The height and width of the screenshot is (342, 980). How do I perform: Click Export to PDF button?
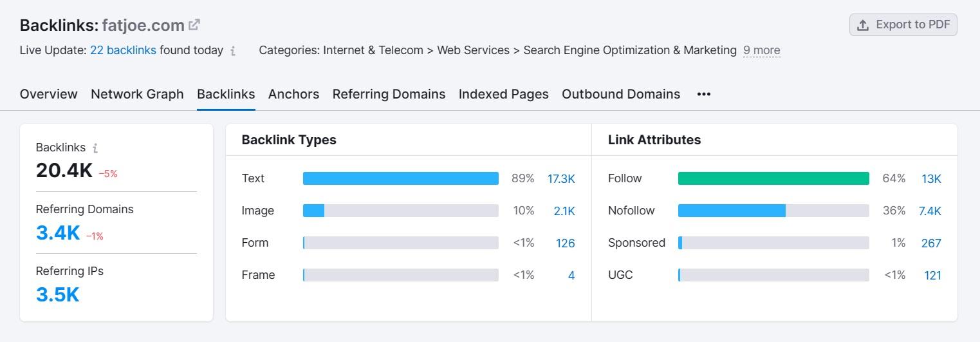(903, 25)
